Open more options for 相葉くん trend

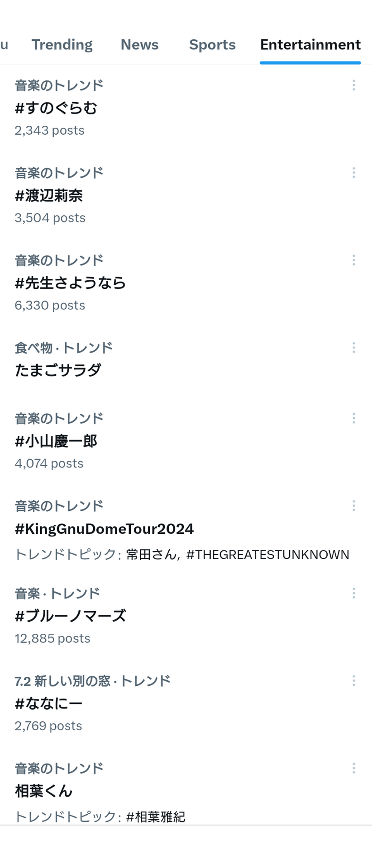(353, 768)
